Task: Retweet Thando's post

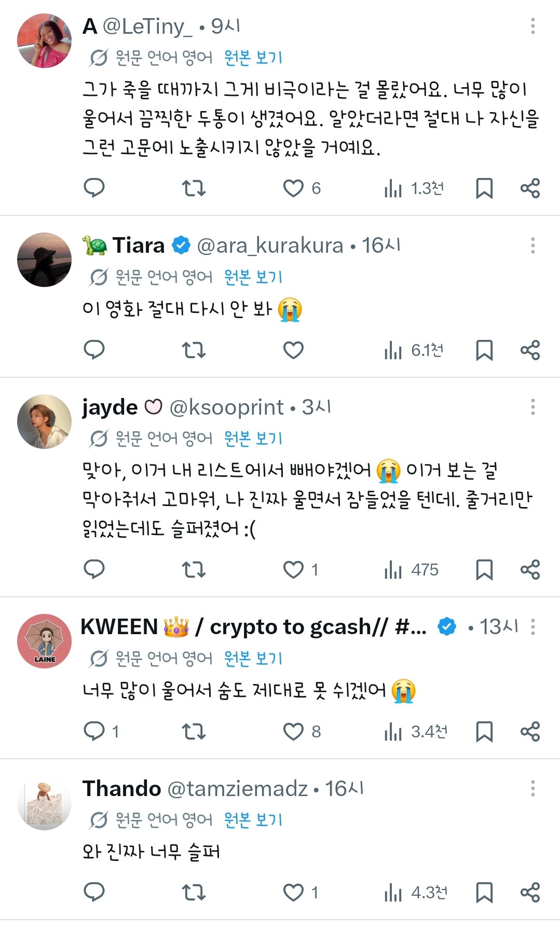Action: (x=194, y=893)
